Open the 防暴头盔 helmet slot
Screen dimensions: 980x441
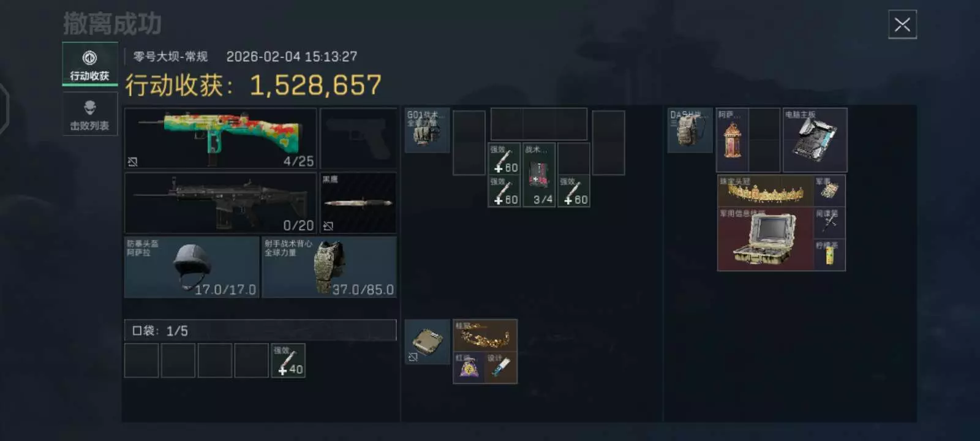(192, 268)
